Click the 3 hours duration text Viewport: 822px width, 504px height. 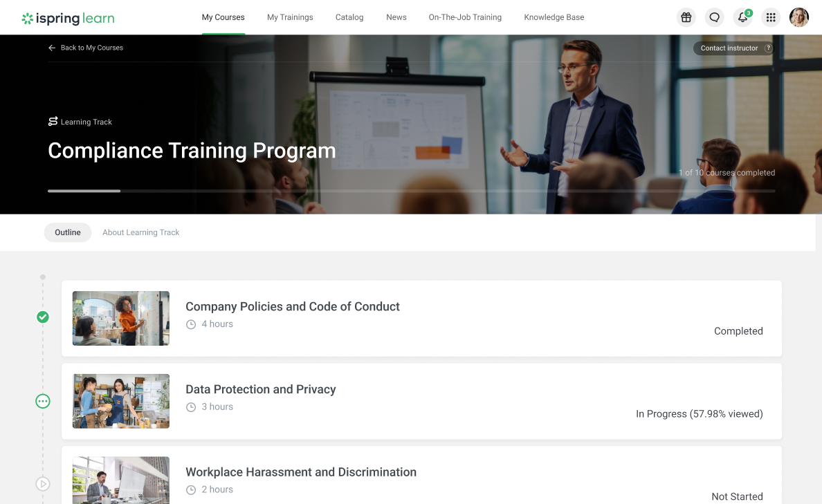pos(217,407)
